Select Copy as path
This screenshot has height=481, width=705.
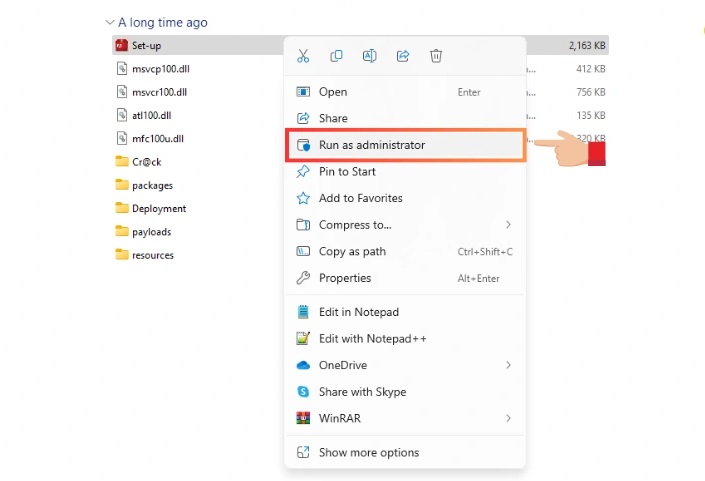click(x=405, y=251)
